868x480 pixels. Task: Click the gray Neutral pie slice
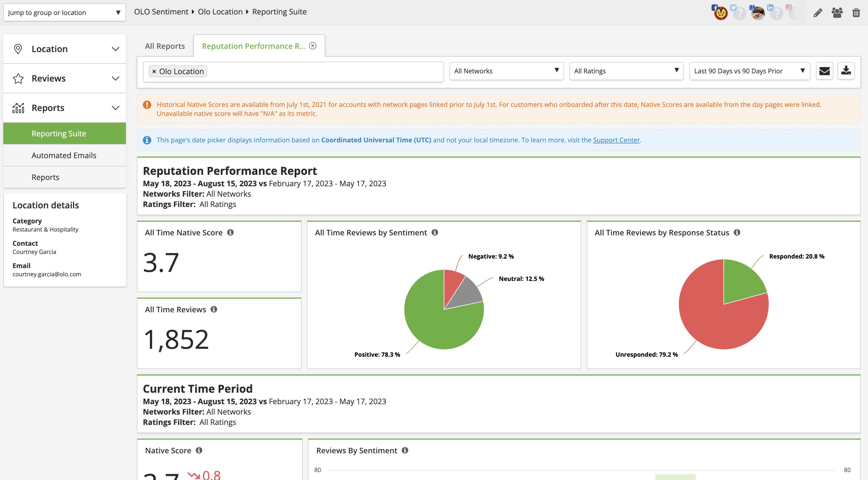[x=467, y=294]
